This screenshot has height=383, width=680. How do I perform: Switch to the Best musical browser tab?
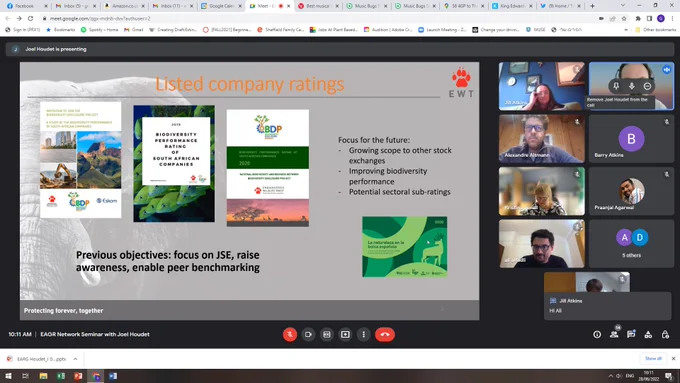pos(317,6)
